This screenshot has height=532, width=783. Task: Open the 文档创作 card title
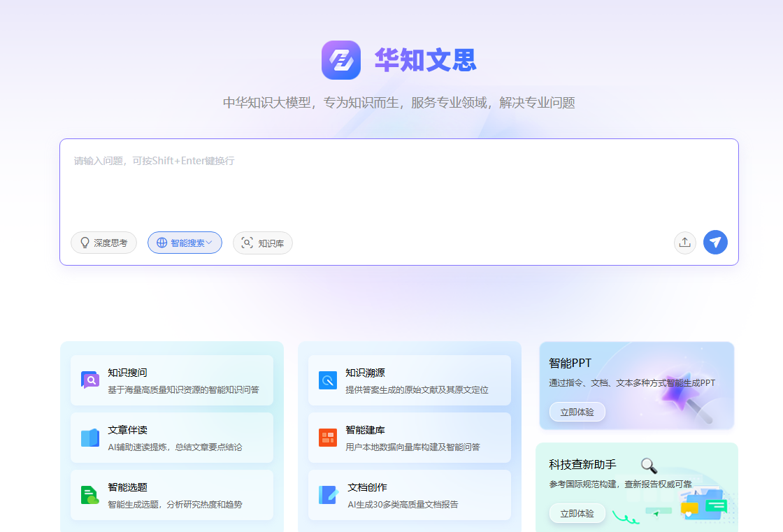tap(367, 487)
